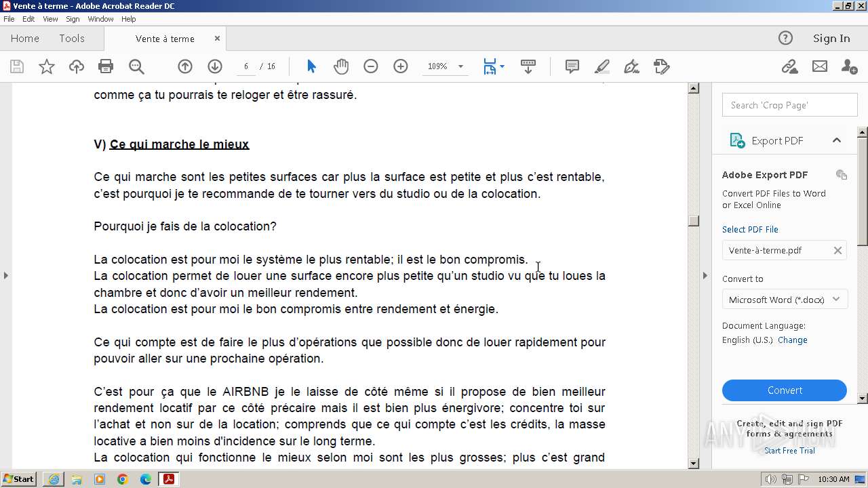Open the Windows Start menu
Image resolution: width=868 pixels, height=488 pixels.
click(x=19, y=479)
